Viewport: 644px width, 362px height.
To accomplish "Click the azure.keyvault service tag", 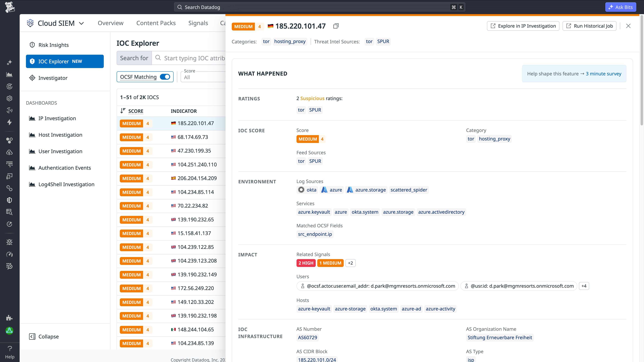I will 314,212.
